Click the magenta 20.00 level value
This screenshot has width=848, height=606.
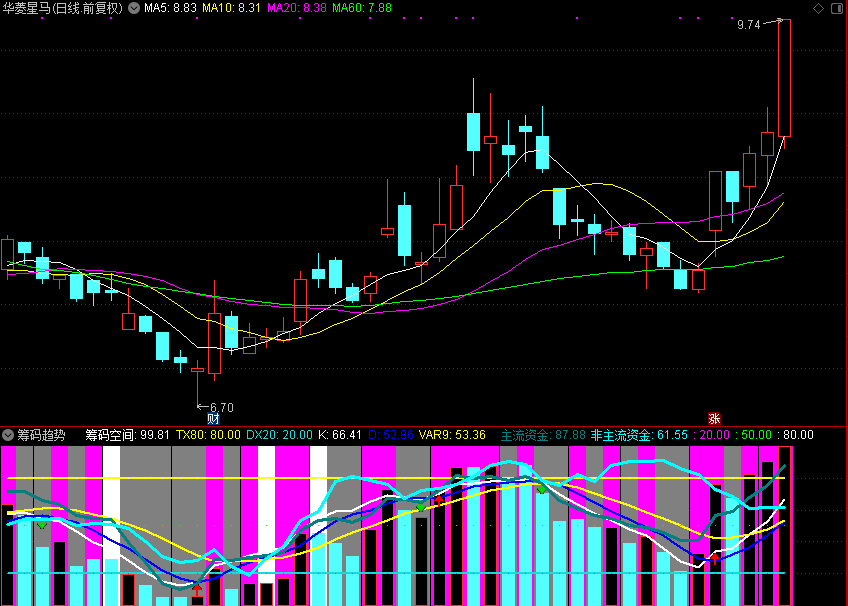coord(714,435)
